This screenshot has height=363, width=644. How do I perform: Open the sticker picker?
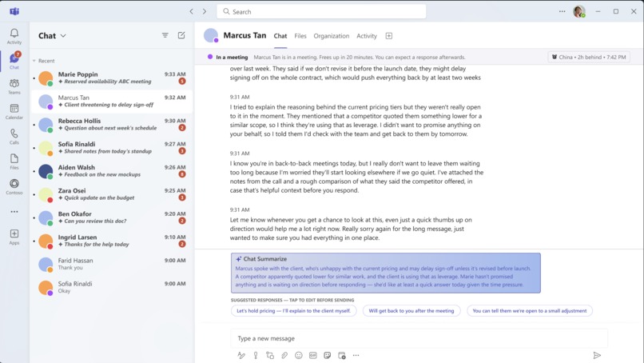coord(328,355)
